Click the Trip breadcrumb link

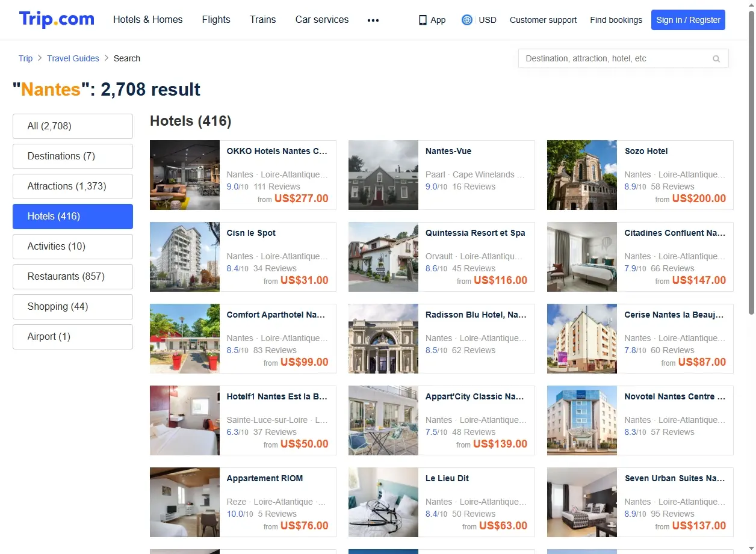pos(25,58)
